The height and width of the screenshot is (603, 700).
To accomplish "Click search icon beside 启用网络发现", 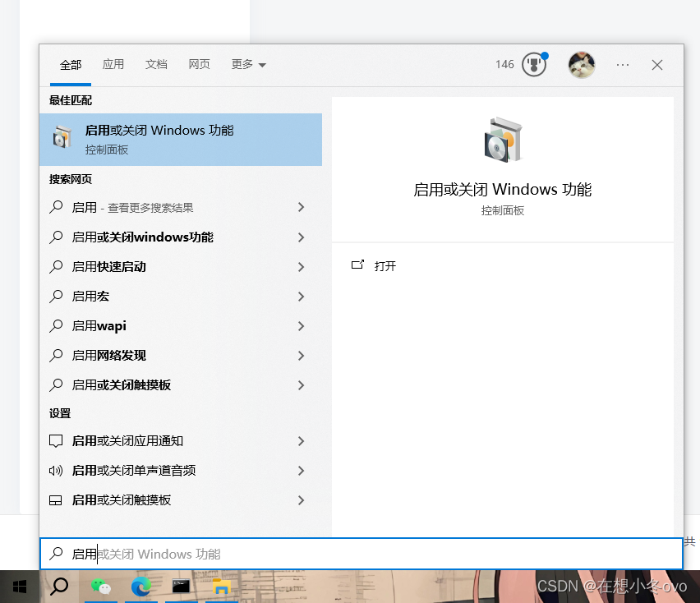I will click(56, 355).
